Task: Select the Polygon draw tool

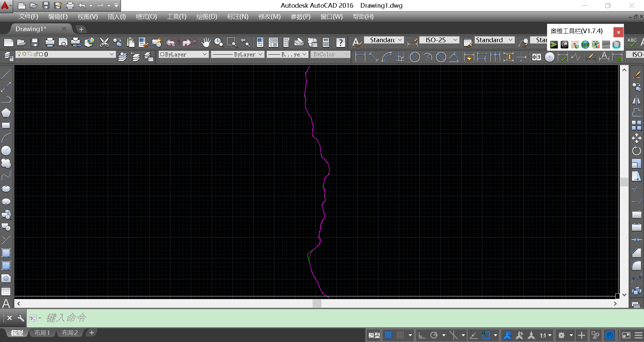Action: pos(6,113)
